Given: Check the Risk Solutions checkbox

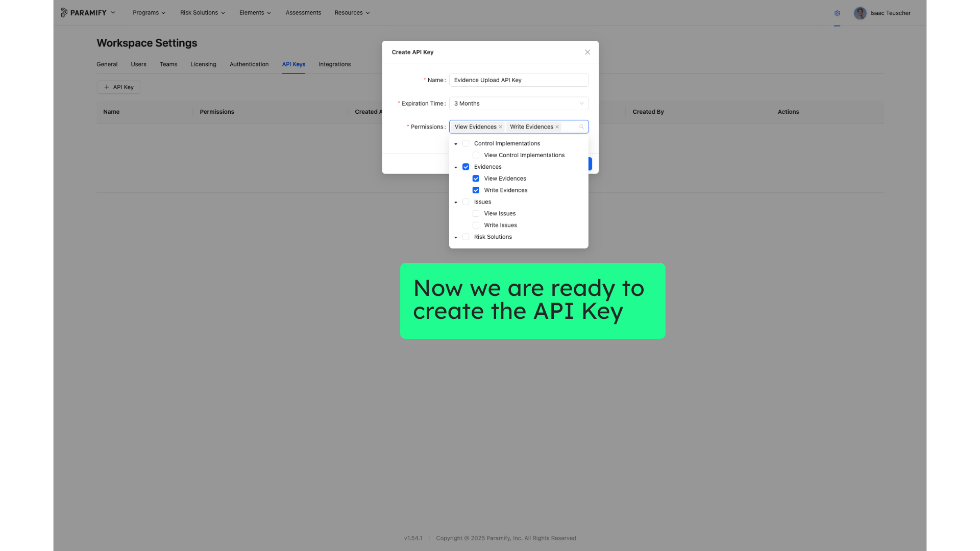Looking at the screenshot, I should (x=465, y=237).
